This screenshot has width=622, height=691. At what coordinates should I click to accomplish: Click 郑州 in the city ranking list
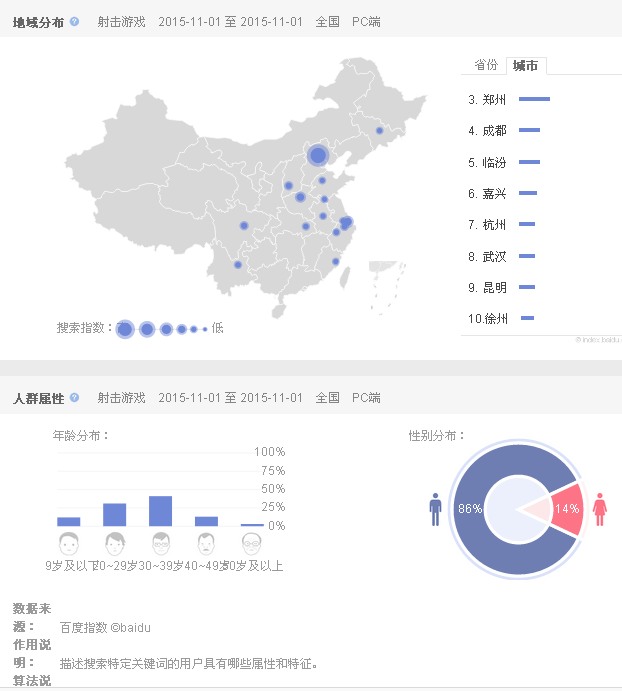click(494, 99)
